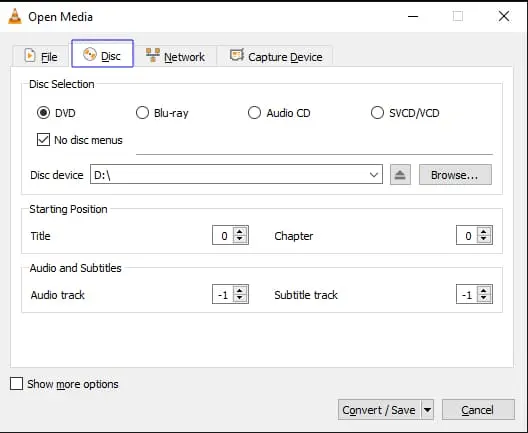
Task: Click the Browse... button
Action: point(455,175)
